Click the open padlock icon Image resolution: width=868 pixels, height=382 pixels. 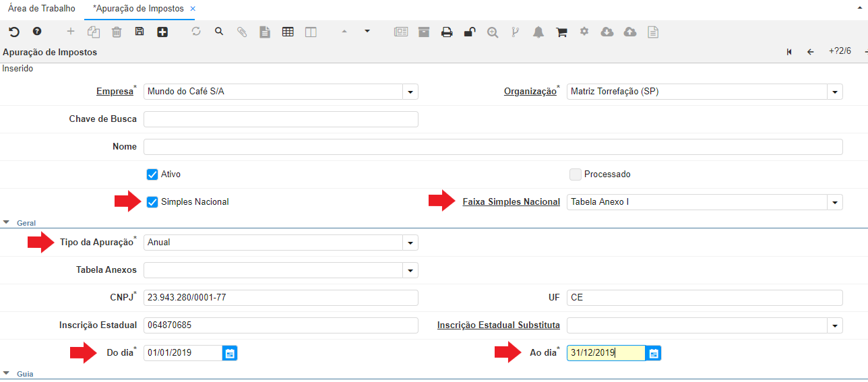coord(470,32)
